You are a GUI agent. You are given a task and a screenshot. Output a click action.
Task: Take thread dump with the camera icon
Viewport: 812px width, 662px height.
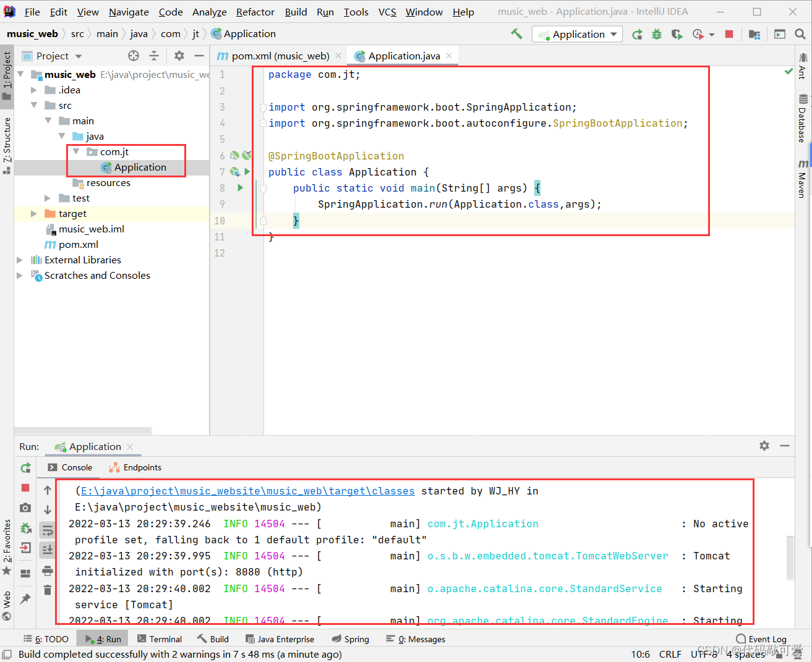(25, 507)
